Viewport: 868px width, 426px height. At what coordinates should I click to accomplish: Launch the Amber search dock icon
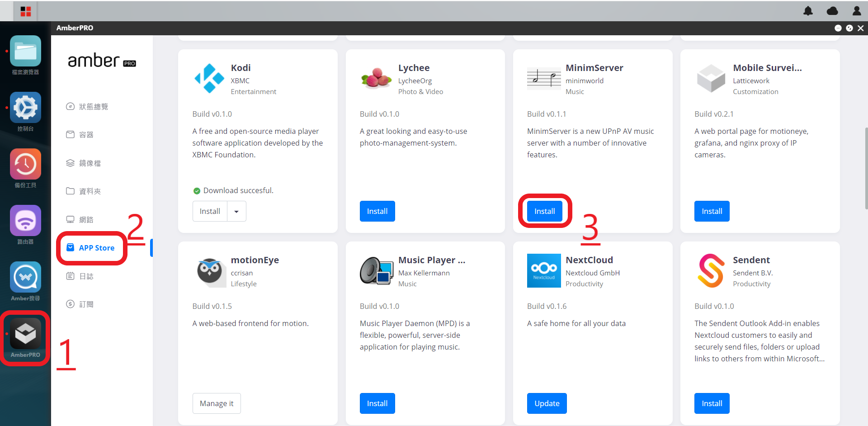coord(25,277)
